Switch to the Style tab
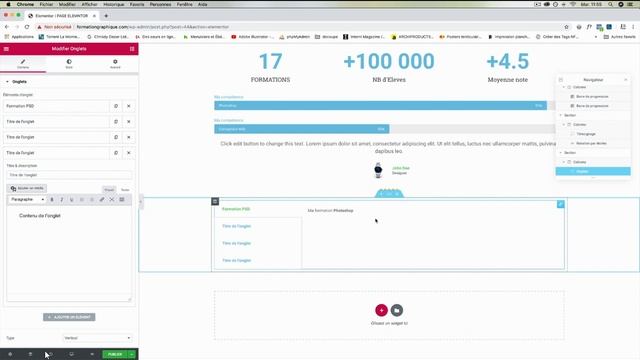This screenshot has height=360, width=640. (x=69, y=64)
